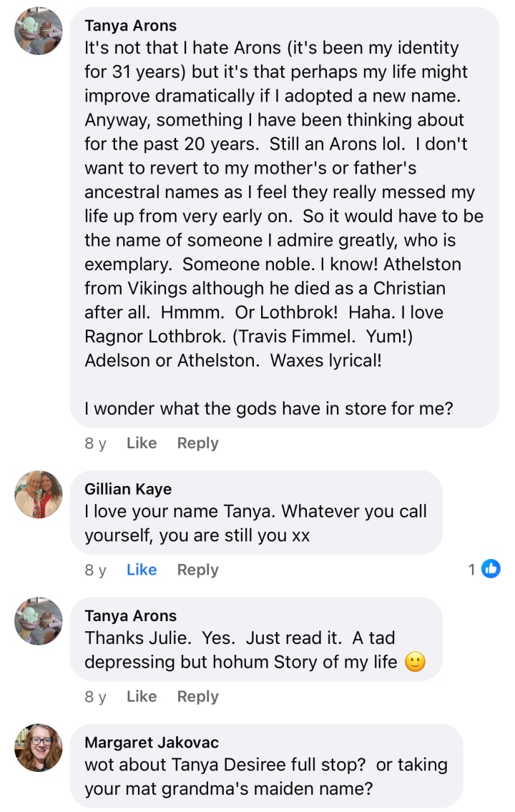Viewport: 515px width, 812px height.
Task: Tap the smiley emoji in Tanya's reply
Action: point(415,662)
